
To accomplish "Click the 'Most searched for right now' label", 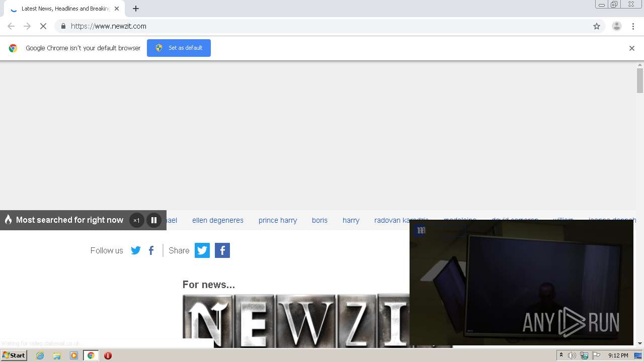I will [x=69, y=220].
